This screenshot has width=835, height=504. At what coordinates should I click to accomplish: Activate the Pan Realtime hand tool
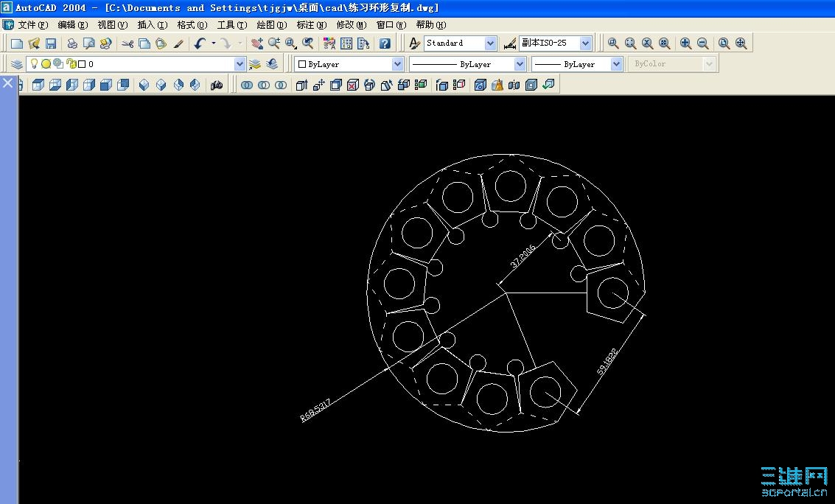(x=257, y=43)
